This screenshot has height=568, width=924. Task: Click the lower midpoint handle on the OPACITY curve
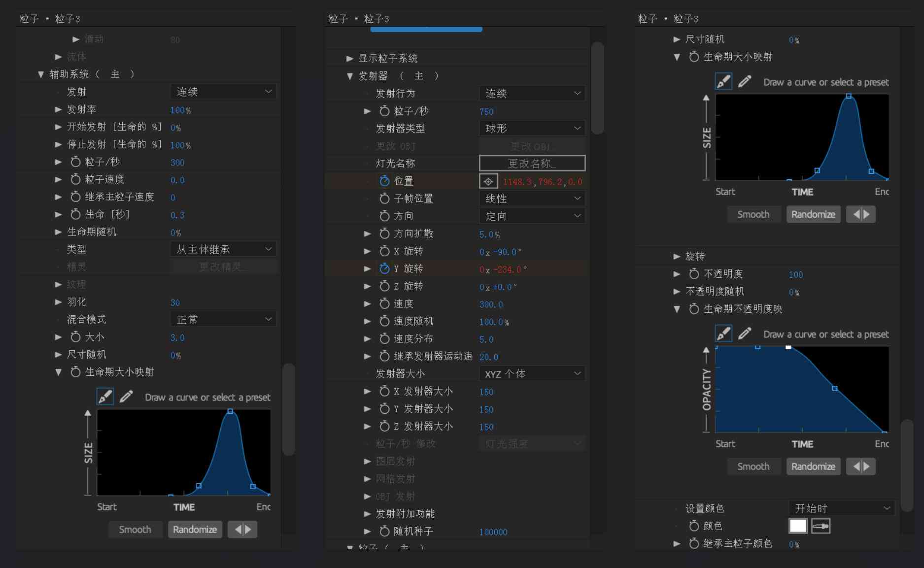[x=835, y=389]
